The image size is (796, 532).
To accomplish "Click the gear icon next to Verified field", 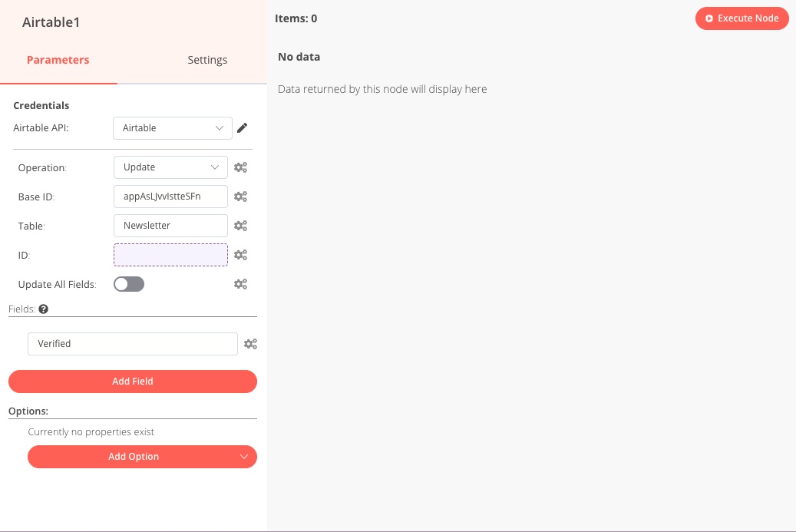I will (x=250, y=344).
